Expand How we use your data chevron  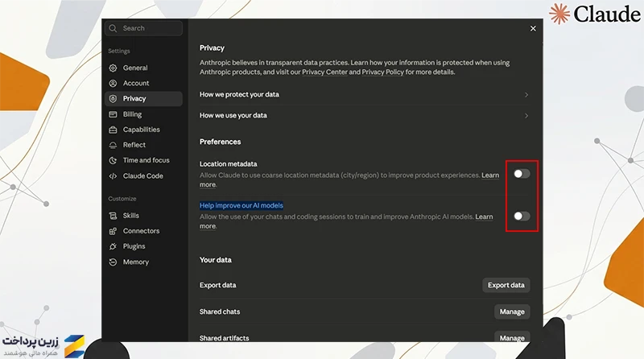[x=526, y=116]
